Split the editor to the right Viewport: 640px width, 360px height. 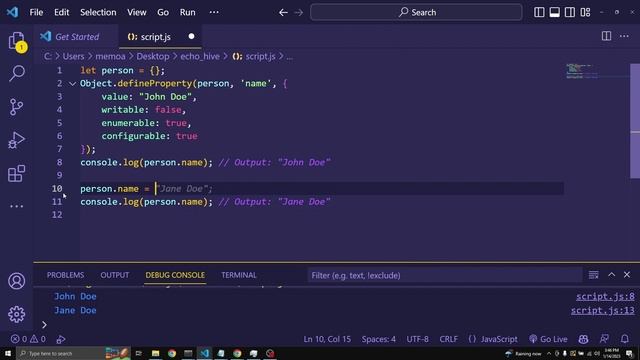click(607, 36)
